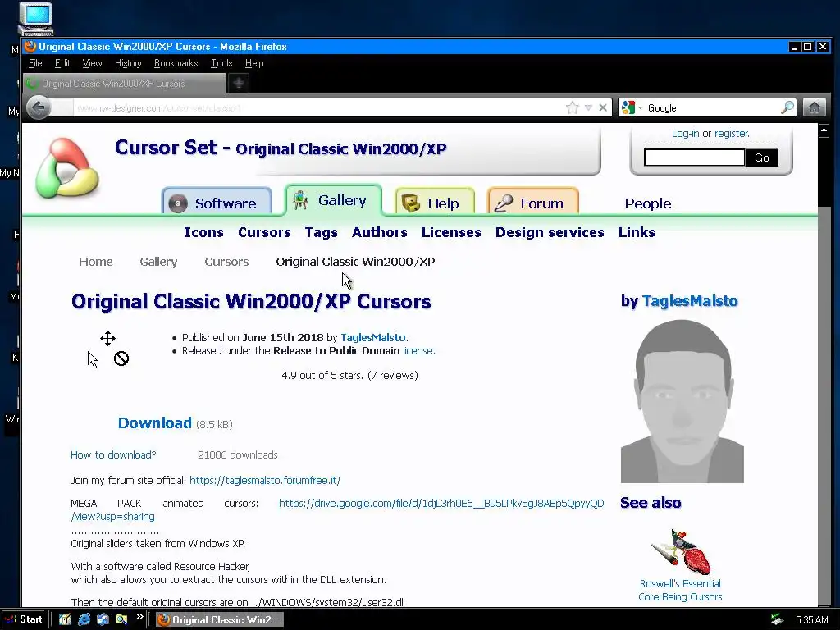Open the Google search engine selector
Viewport: 840px width, 630px height.
(632, 107)
